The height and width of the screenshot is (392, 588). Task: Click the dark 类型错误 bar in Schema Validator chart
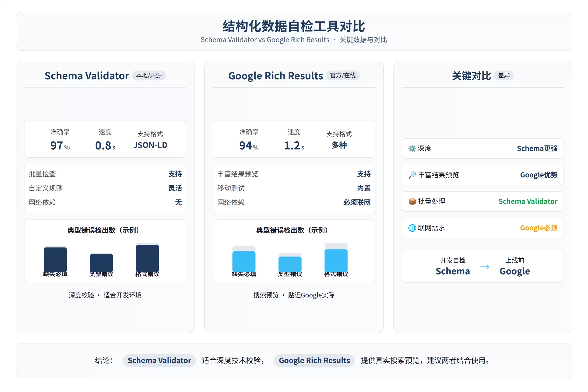point(101,263)
